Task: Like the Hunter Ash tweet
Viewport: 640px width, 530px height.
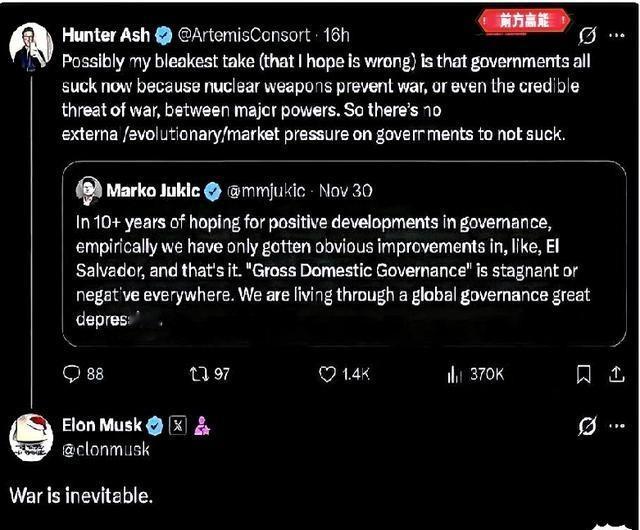Action: point(327,374)
